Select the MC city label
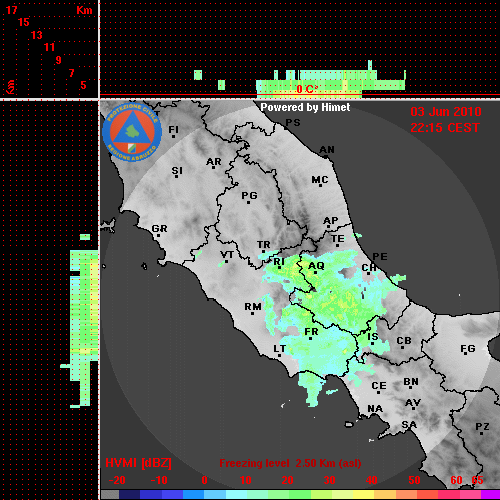500x500 pixels. pyautogui.click(x=320, y=180)
